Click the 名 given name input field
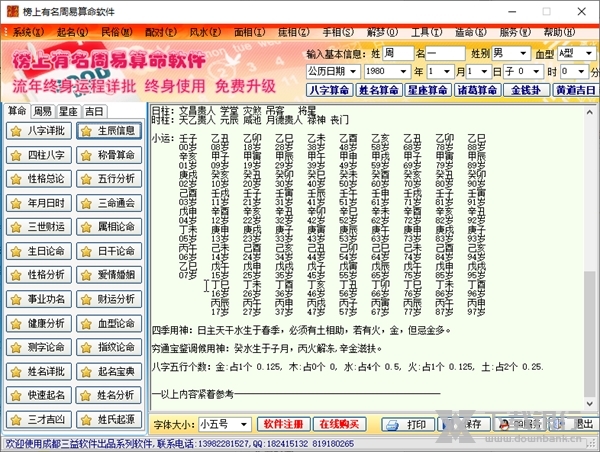 point(445,53)
